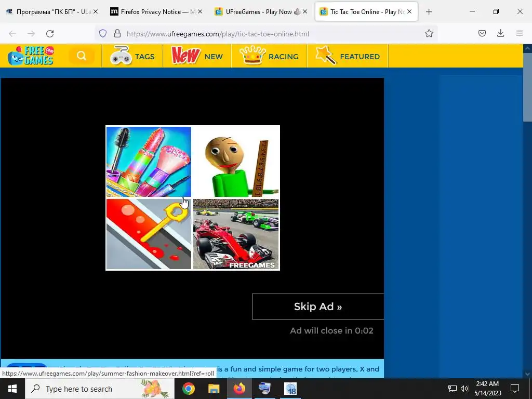Close the UFreeGames - Play Now tab

[x=305, y=11]
